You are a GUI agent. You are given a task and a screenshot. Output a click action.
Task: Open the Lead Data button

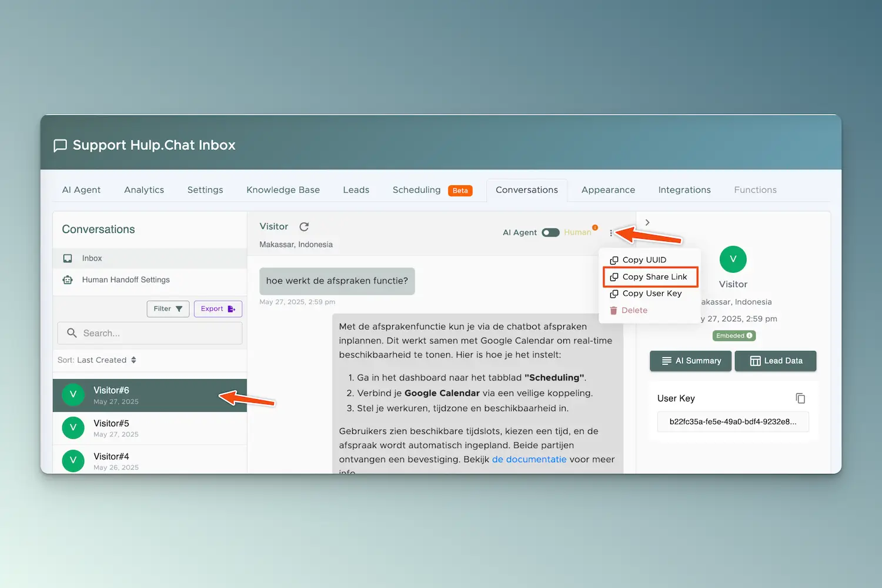tap(776, 361)
